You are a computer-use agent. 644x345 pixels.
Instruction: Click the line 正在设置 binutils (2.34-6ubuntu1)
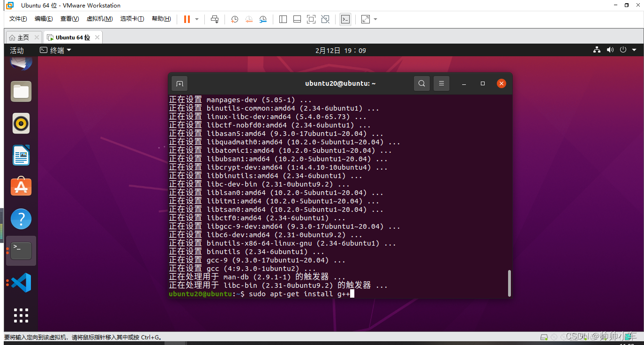coord(246,252)
